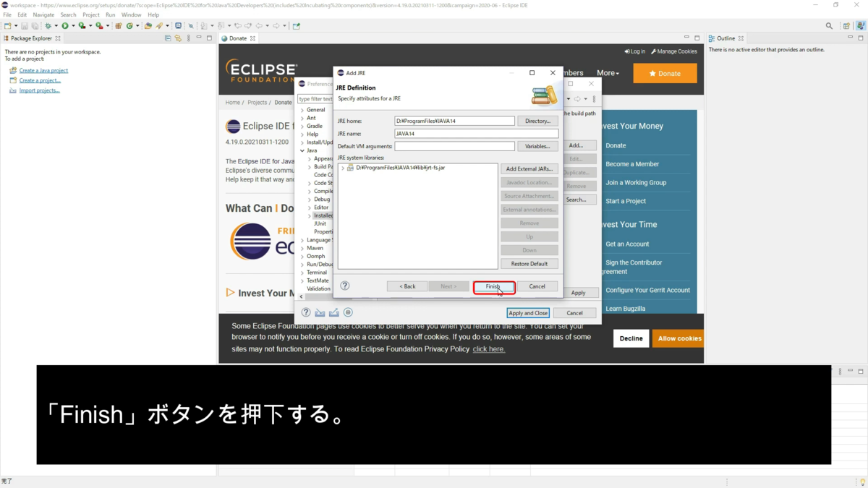Open the Package Explorer View Menu dots

click(x=189, y=38)
